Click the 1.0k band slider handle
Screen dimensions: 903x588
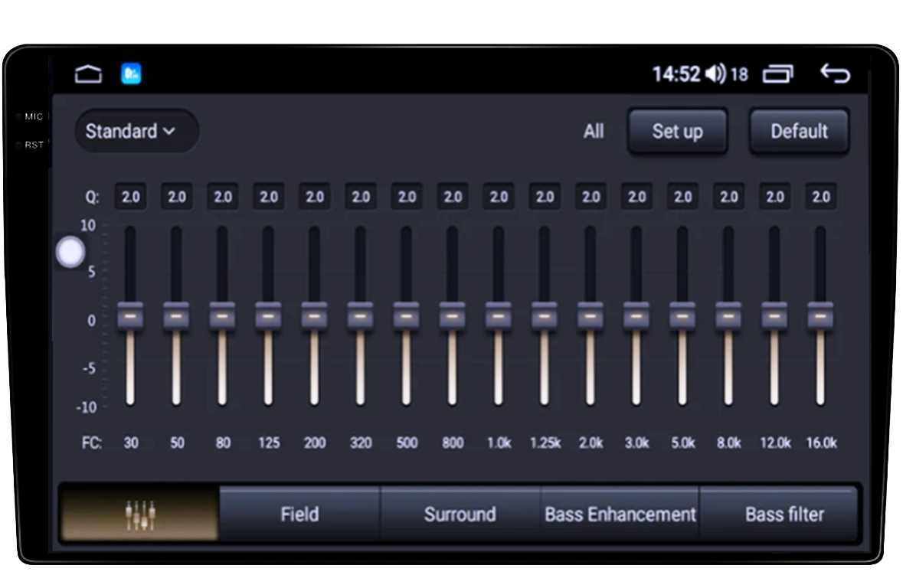pos(499,315)
